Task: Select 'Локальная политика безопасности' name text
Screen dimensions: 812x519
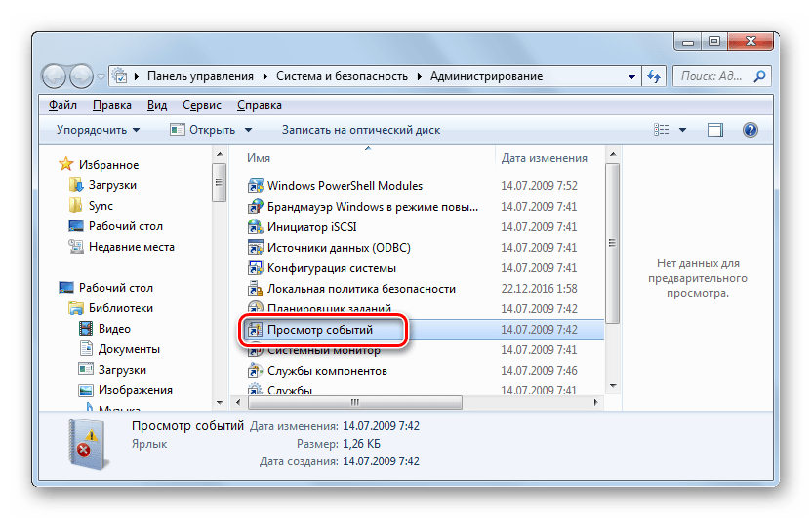Action: coord(361,288)
